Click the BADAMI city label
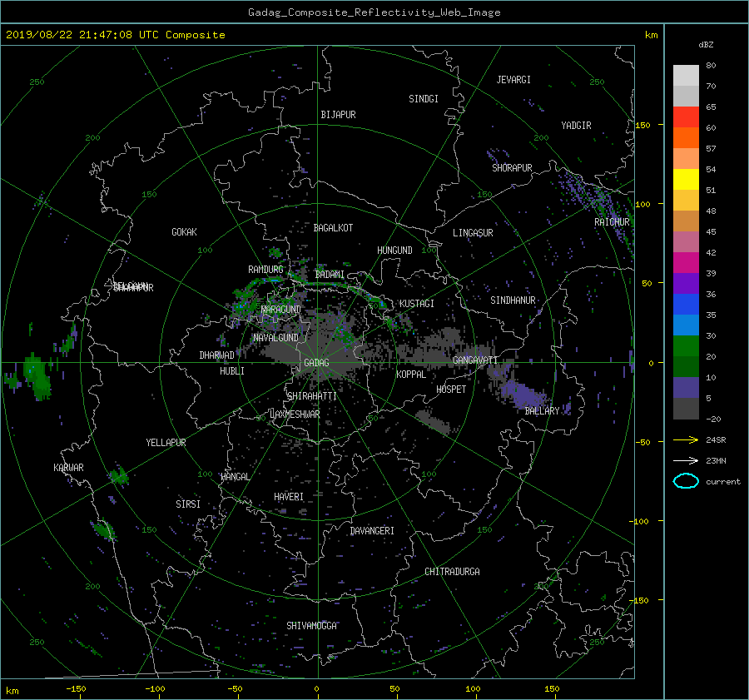 click(x=330, y=275)
